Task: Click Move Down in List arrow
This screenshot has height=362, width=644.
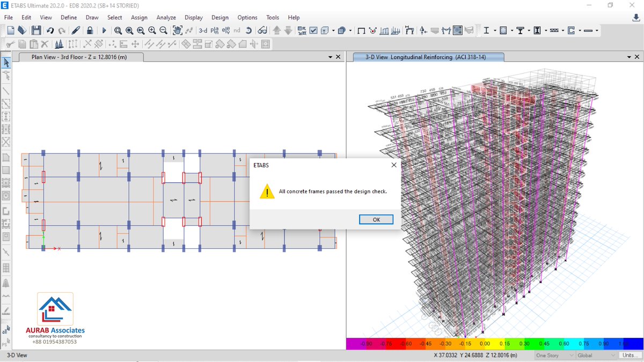Action: point(288,31)
